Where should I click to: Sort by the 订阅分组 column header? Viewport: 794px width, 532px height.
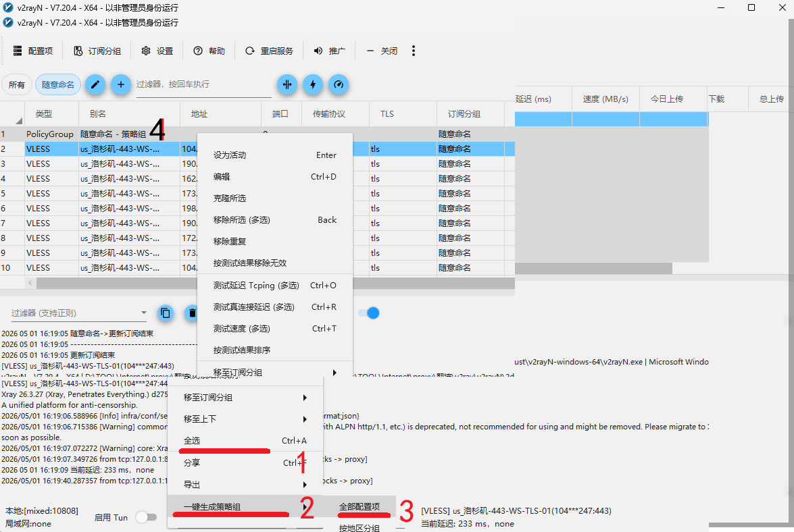click(x=470, y=114)
